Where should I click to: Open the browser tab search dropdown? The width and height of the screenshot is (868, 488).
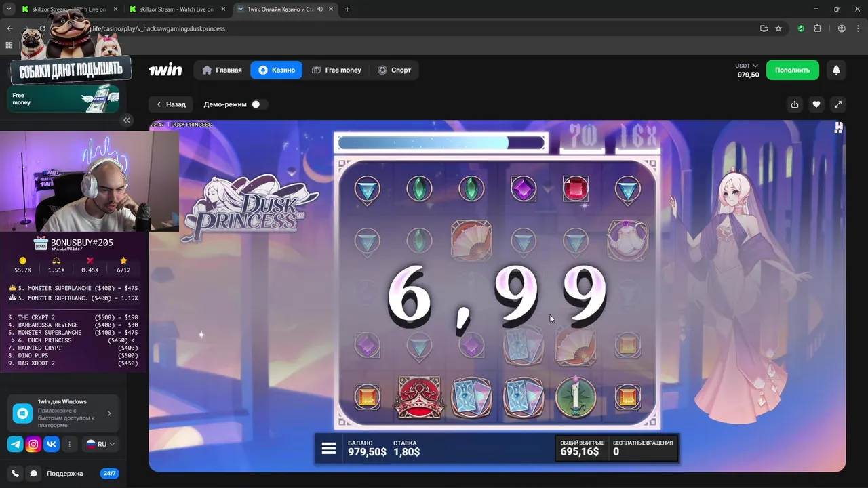click(x=9, y=9)
